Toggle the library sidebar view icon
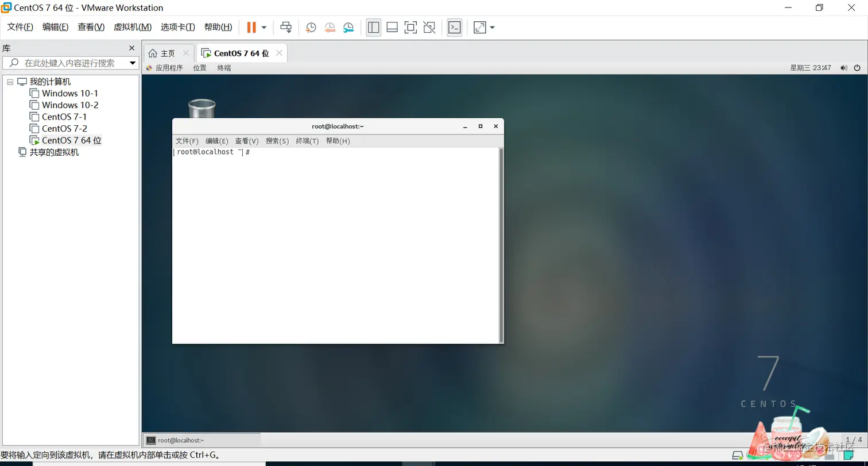Screen dimensions: 868x466 (374, 27)
